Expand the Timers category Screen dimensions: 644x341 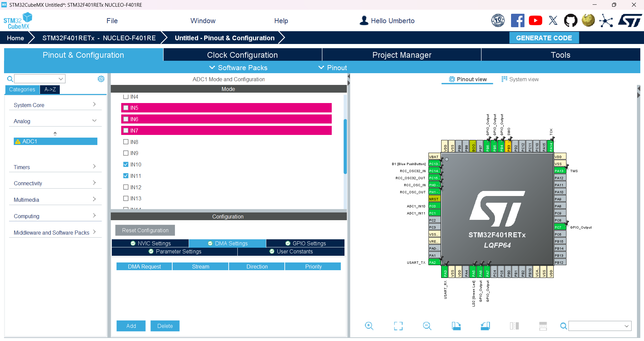(x=55, y=167)
